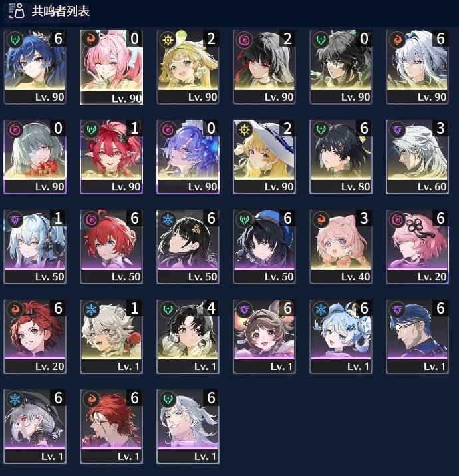
Task: Click the Glacio snowflake icon on the Lv. 50 card
Action: [x=168, y=220]
